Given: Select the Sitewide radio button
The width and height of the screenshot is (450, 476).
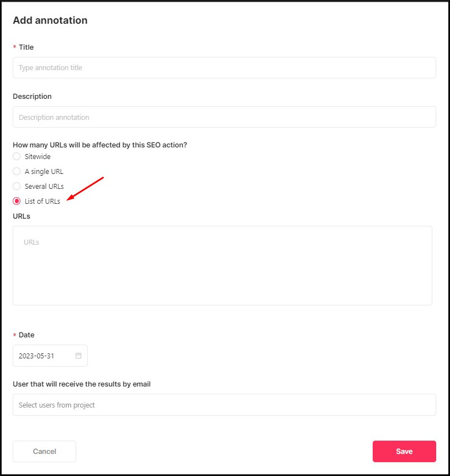Looking at the screenshot, I should pos(17,156).
